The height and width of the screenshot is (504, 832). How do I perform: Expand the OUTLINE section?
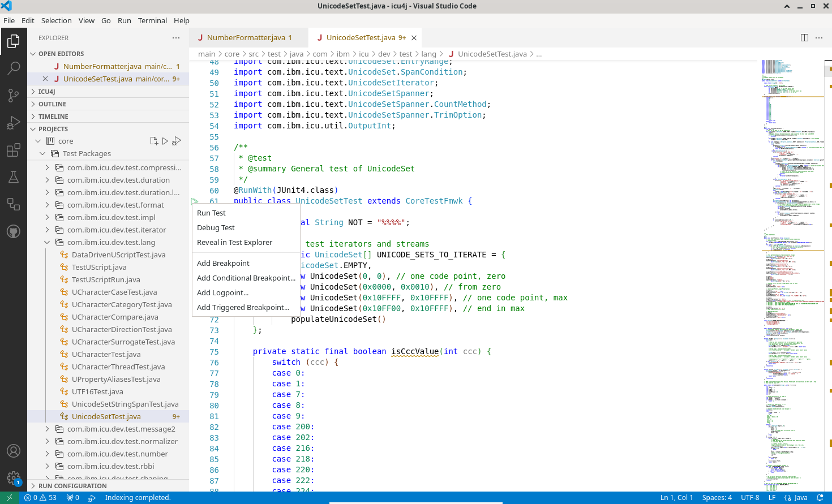pyautogui.click(x=52, y=104)
